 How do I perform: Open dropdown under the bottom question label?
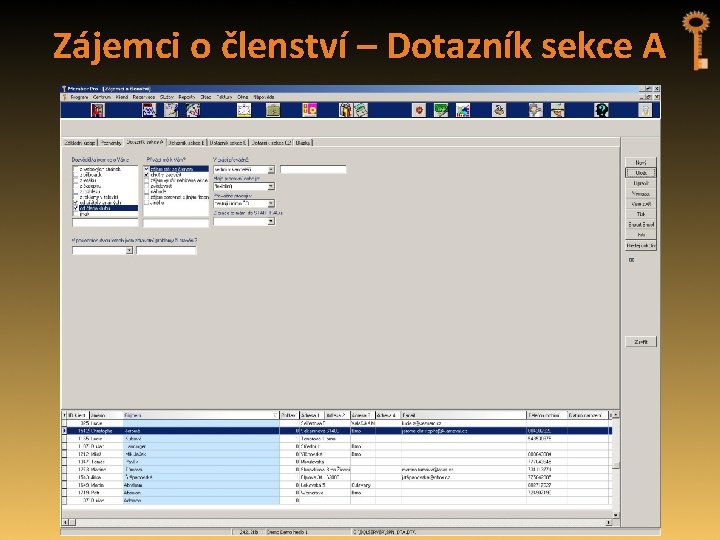click(x=129, y=250)
